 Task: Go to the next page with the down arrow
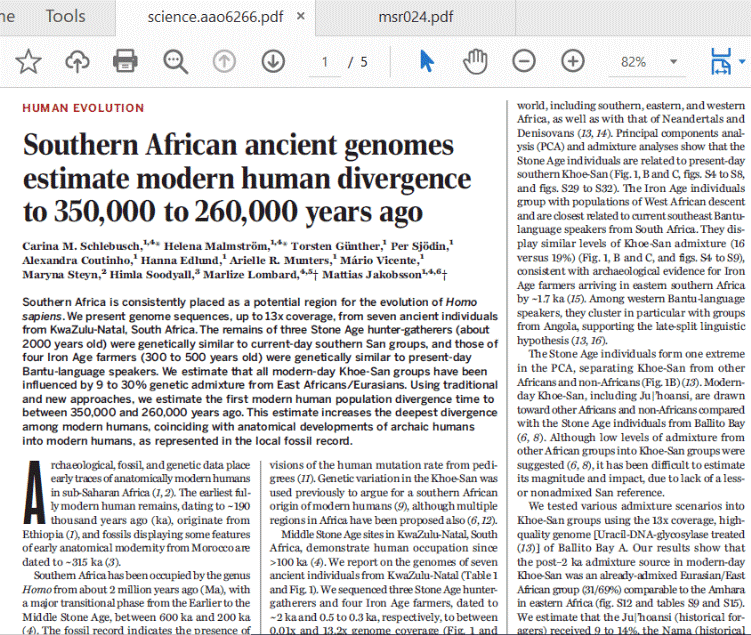(272, 61)
